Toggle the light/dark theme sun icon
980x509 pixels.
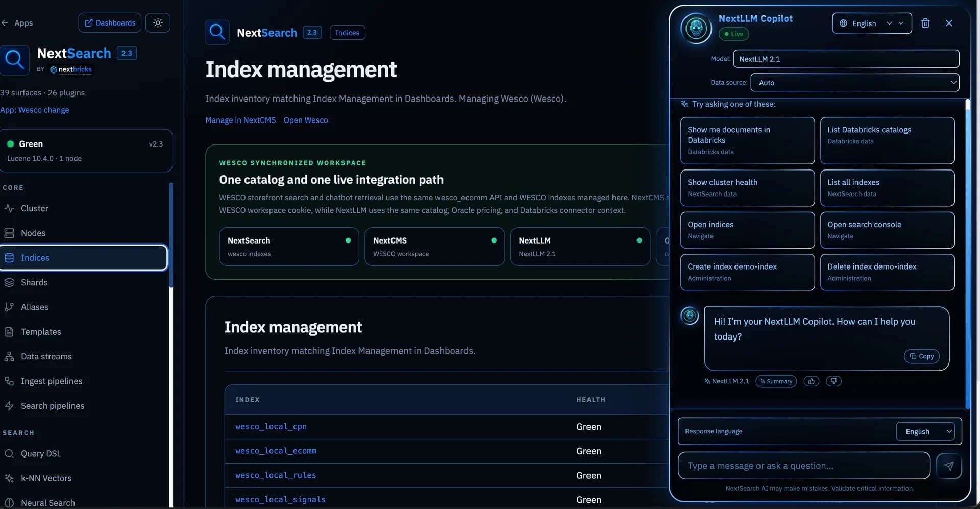pos(158,22)
